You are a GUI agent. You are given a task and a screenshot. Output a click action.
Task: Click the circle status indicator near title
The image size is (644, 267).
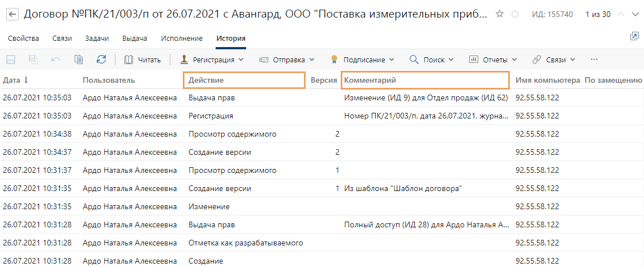(x=515, y=14)
